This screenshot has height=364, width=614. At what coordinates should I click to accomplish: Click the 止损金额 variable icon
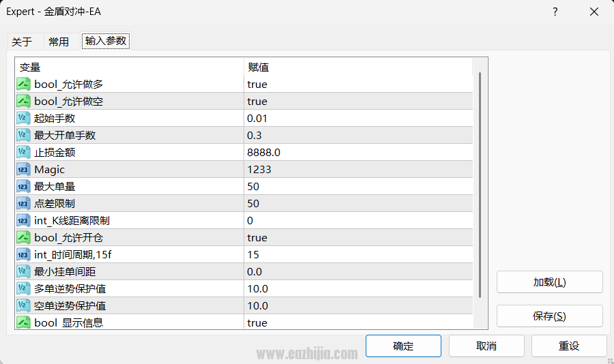23,152
